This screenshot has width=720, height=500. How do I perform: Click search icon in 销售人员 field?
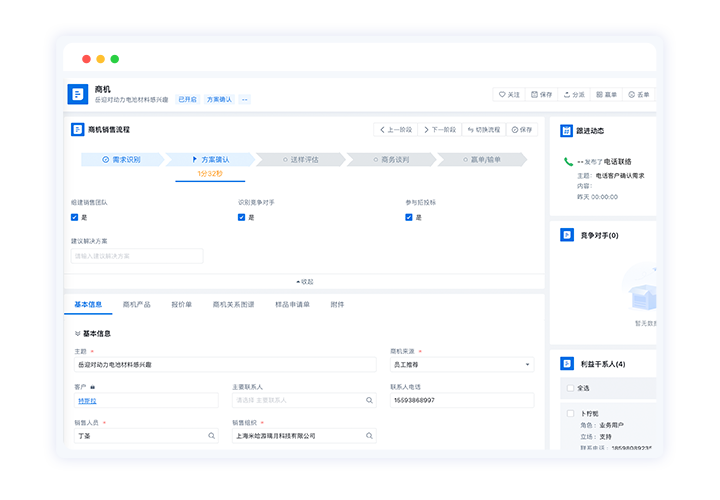click(x=211, y=436)
